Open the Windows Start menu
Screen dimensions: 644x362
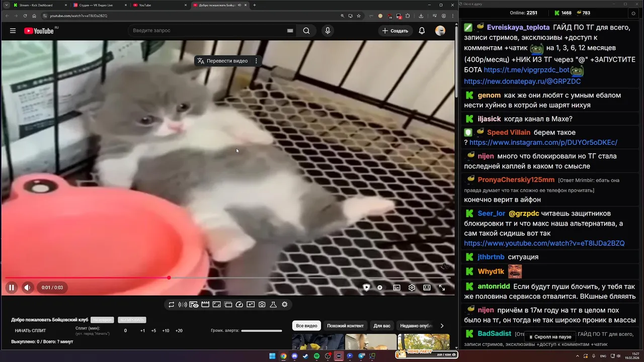pyautogui.click(x=272, y=356)
